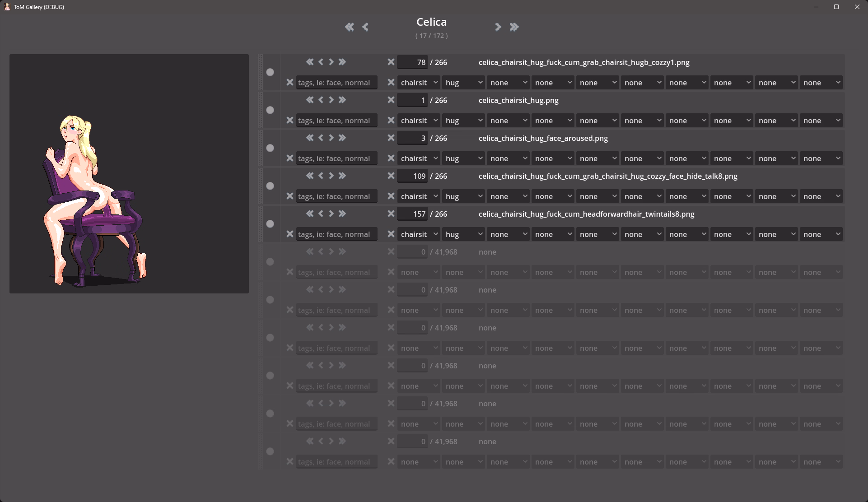Select radio button for celica_chairsit_hug.png row

click(270, 110)
